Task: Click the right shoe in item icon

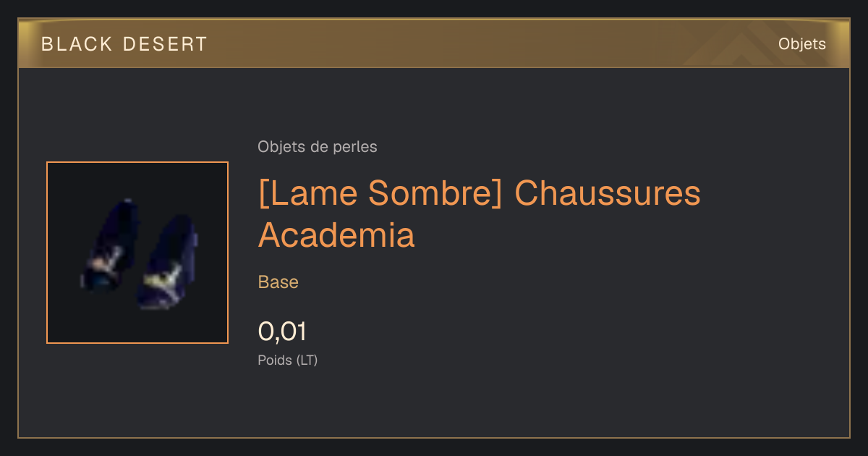Action: pos(168,262)
